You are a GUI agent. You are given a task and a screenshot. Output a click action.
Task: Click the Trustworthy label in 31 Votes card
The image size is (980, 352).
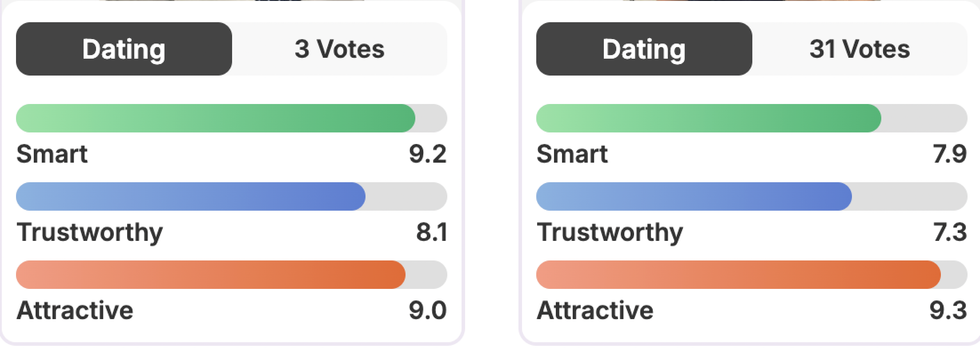pyautogui.click(x=610, y=232)
